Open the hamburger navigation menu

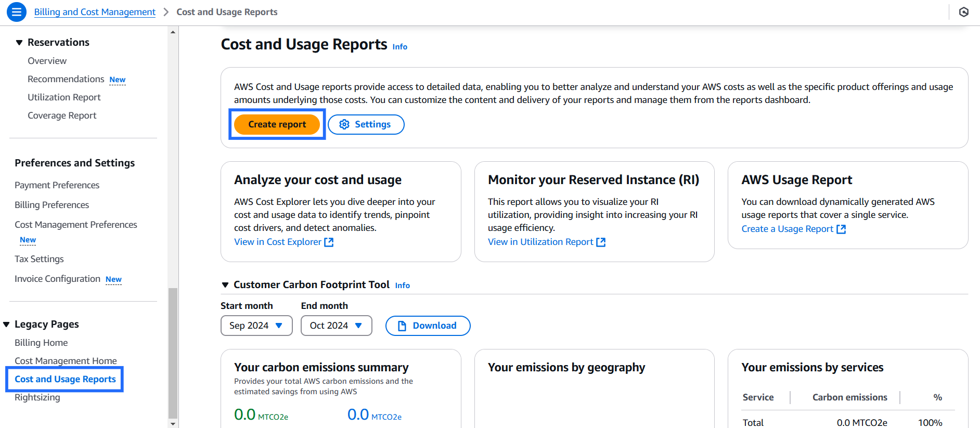tap(17, 12)
